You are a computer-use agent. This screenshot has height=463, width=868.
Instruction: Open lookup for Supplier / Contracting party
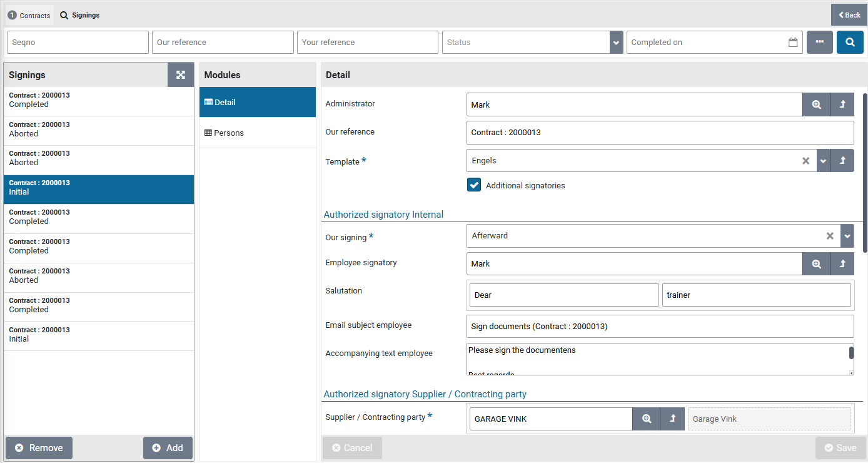(x=646, y=419)
